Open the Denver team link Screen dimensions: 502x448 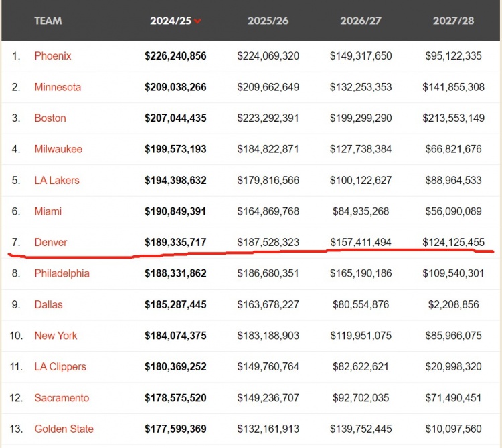51,242
